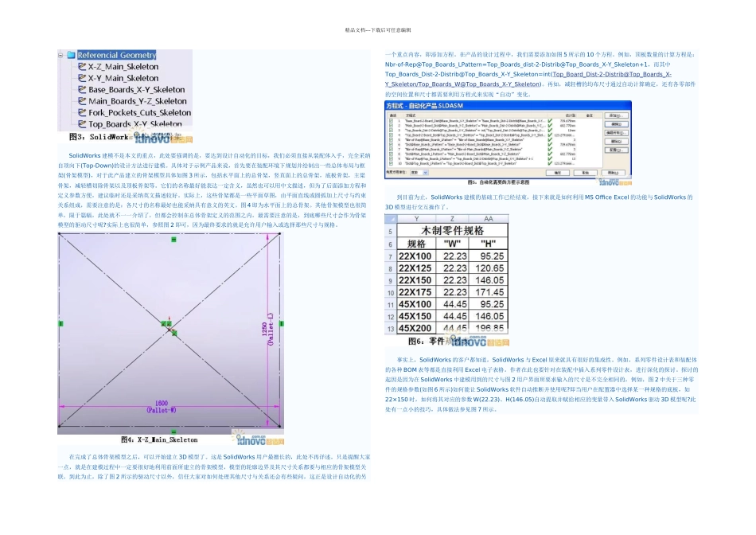Click sketch icon of Fork_Pockets_Cuts_Skeleton

click(82, 112)
